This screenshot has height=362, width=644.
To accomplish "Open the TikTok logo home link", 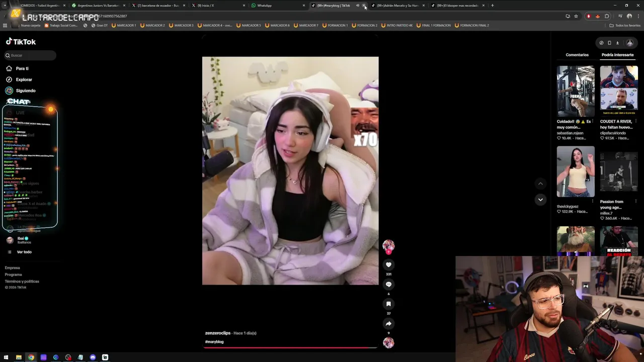I will coord(21,42).
